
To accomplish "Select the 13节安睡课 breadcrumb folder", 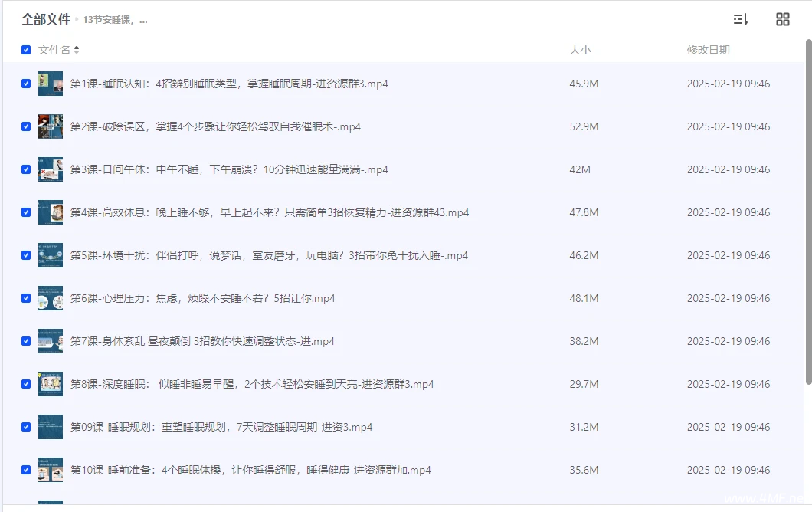I will click(115, 21).
